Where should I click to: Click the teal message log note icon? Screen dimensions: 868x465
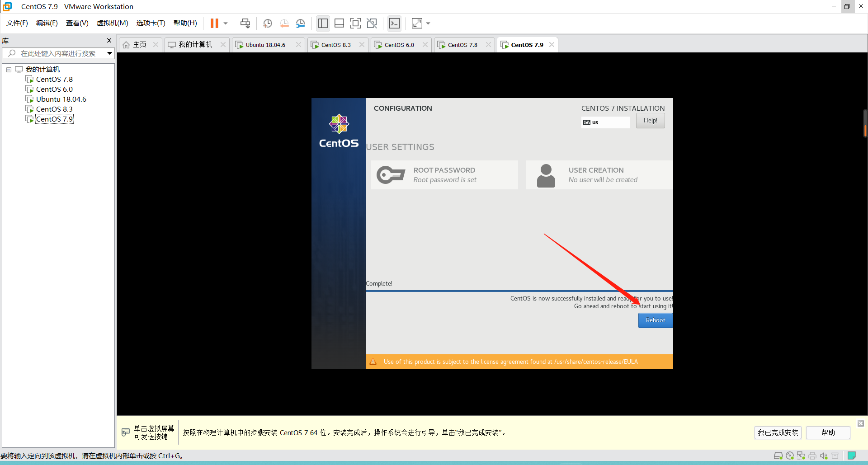pyautogui.click(x=852, y=456)
